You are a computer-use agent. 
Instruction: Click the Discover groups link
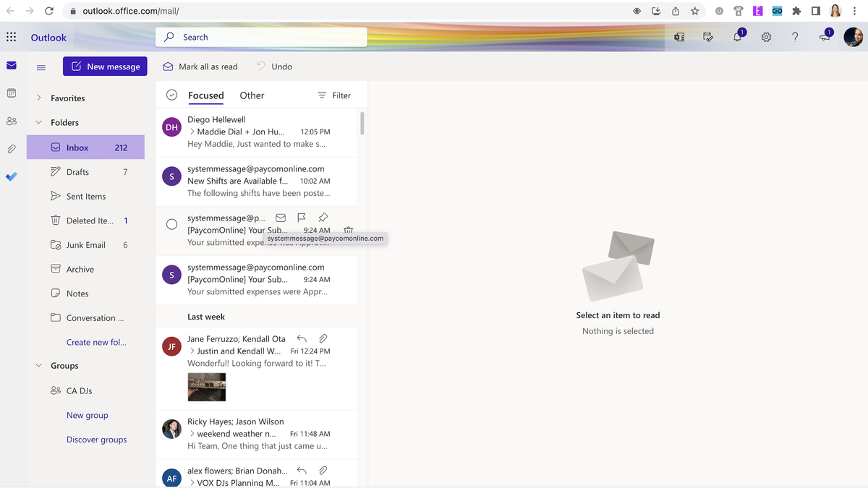[96, 439]
